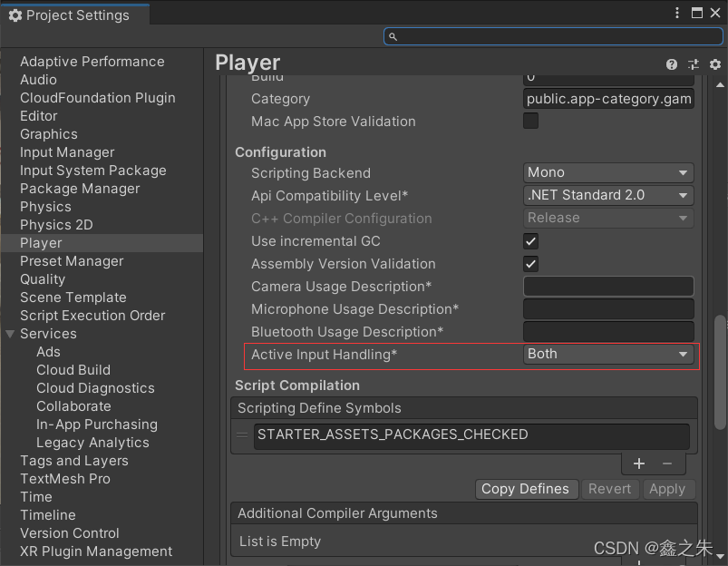Click the Camera Usage Description field
This screenshot has width=728, height=566.
(607, 286)
